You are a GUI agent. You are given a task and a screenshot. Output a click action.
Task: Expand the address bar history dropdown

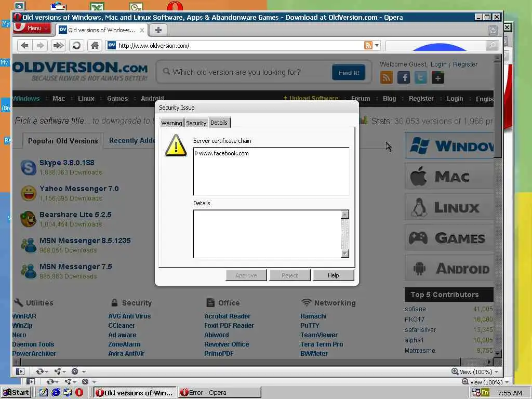(377, 45)
